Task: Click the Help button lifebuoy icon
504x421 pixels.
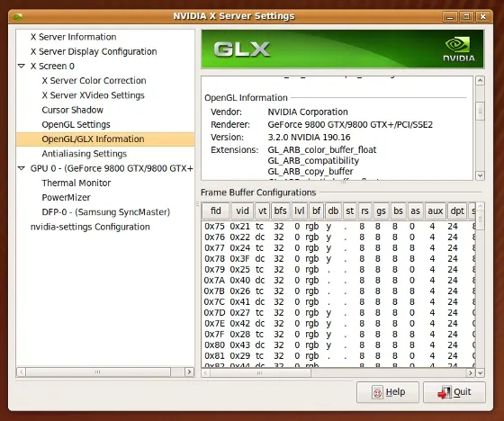Action: (377, 392)
